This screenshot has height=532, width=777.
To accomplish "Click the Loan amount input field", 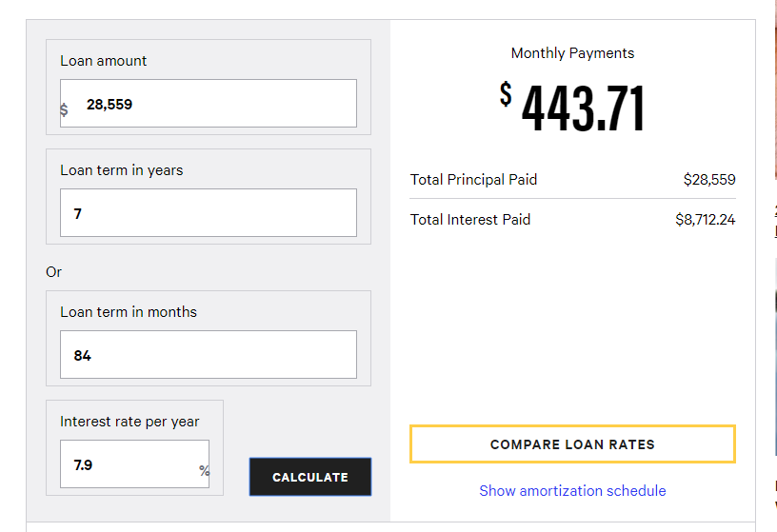I will tap(209, 104).
